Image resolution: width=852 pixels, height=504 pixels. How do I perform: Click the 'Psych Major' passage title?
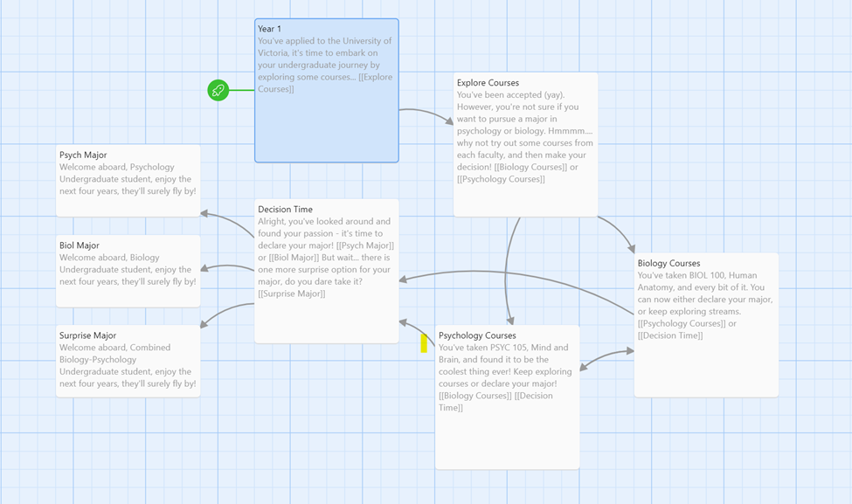tap(83, 155)
